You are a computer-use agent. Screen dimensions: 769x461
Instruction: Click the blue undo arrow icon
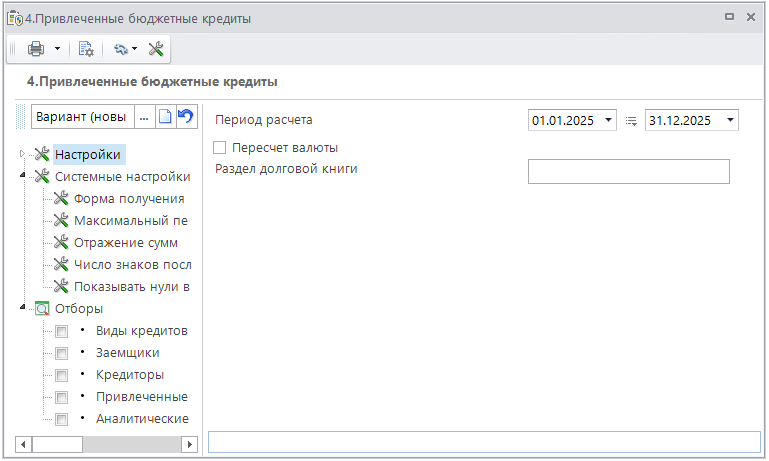click(185, 117)
